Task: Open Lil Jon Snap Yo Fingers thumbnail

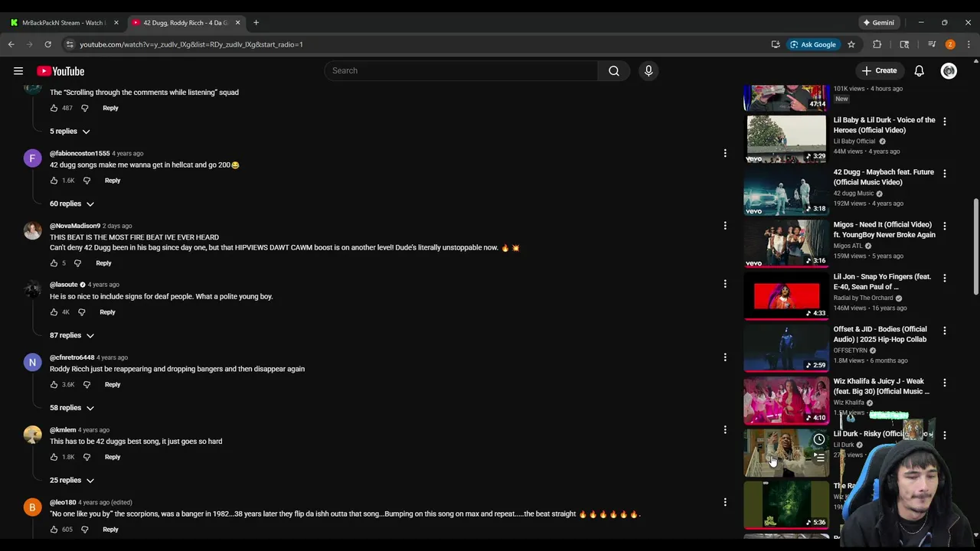Action: point(786,295)
